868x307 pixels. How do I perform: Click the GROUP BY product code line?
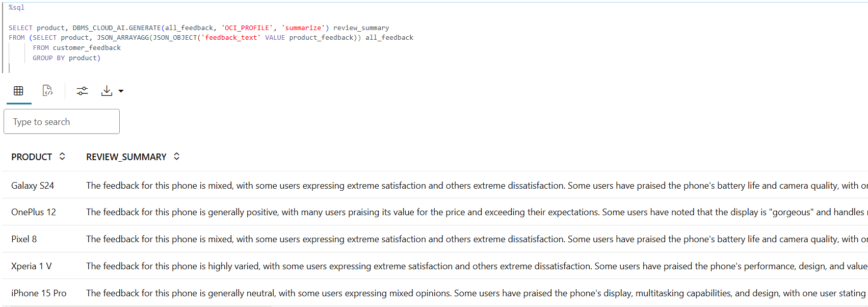click(x=67, y=58)
